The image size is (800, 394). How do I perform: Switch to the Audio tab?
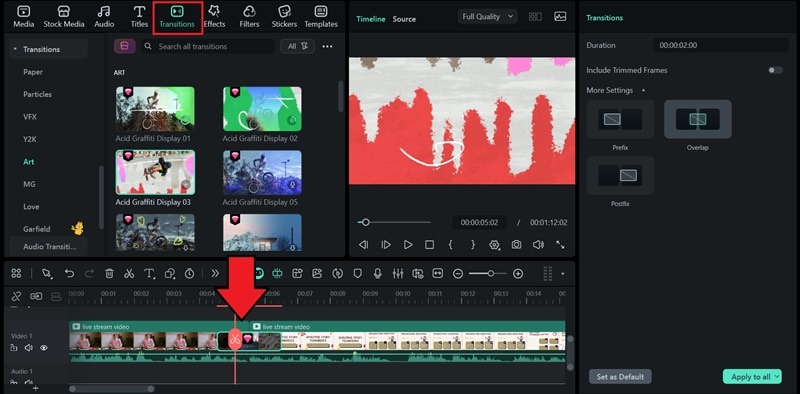click(104, 17)
